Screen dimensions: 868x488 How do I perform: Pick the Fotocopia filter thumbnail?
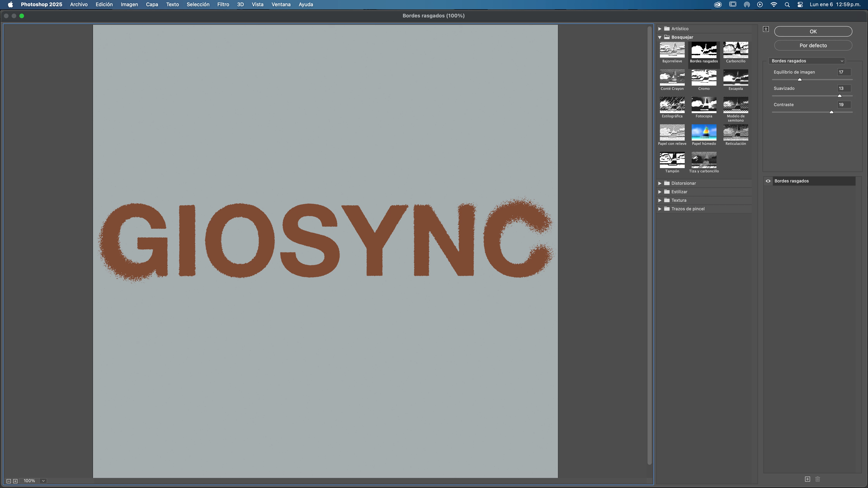pyautogui.click(x=704, y=105)
